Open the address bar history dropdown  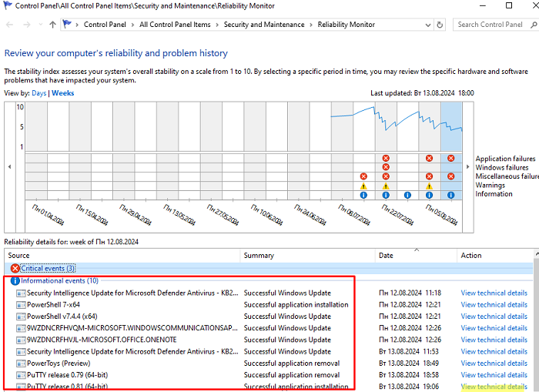[428, 25]
